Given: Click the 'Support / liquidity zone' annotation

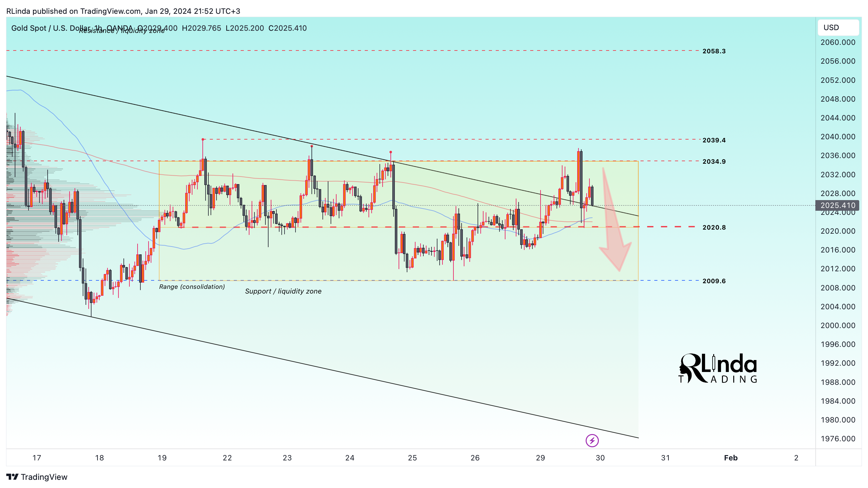Looking at the screenshot, I should click(283, 291).
